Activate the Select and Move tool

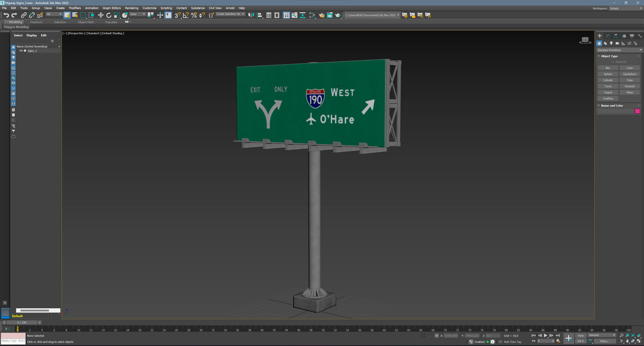[x=100, y=15]
